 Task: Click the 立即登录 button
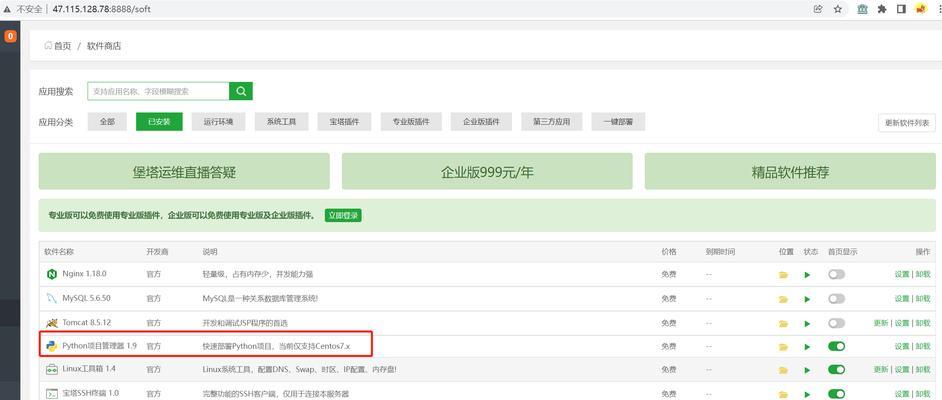[343, 216]
